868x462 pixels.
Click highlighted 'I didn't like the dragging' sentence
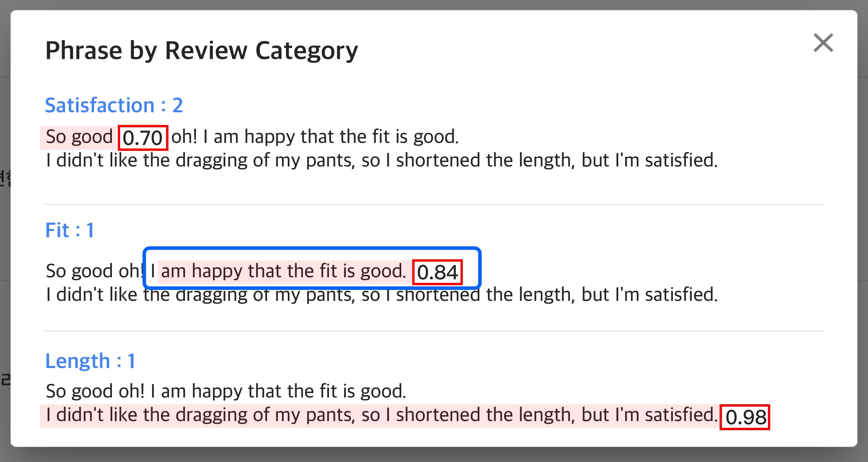coord(379,415)
